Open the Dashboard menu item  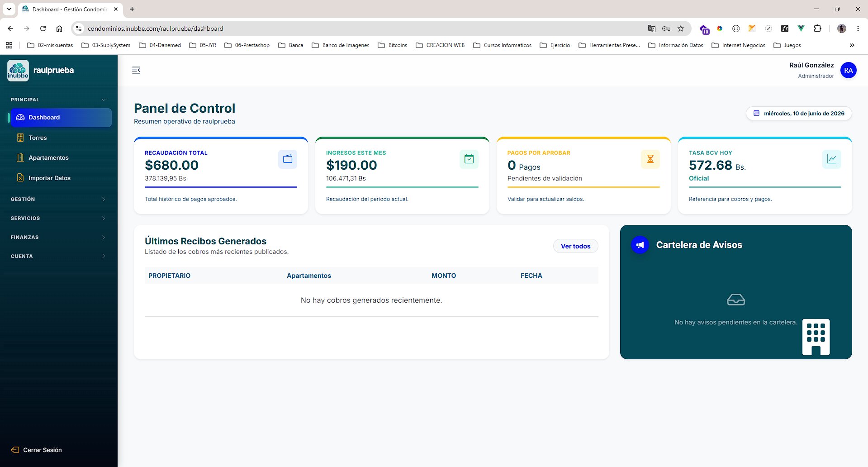[61, 118]
